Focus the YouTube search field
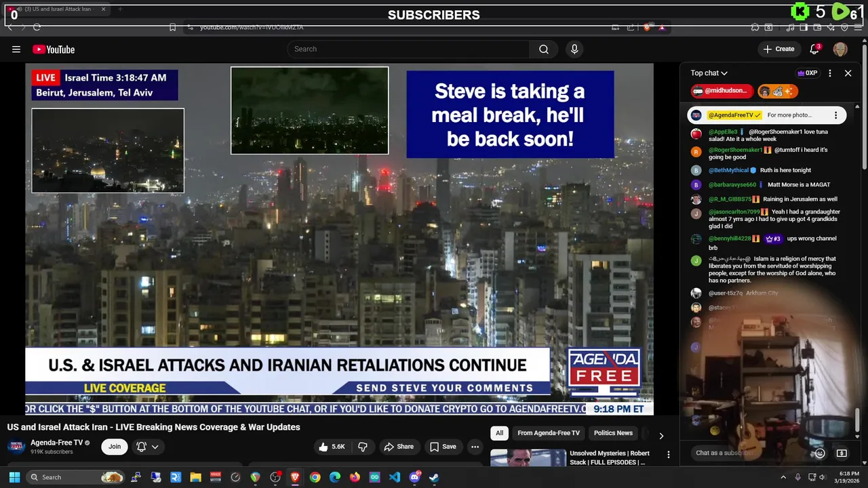Image resolution: width=868 pixels, height=488 pixels. coord(408,49)
